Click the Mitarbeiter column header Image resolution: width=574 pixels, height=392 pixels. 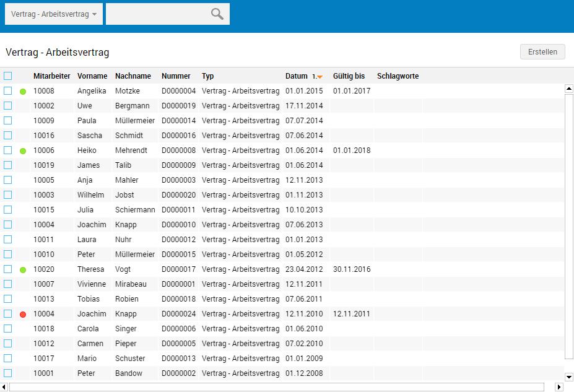[51, 76]
